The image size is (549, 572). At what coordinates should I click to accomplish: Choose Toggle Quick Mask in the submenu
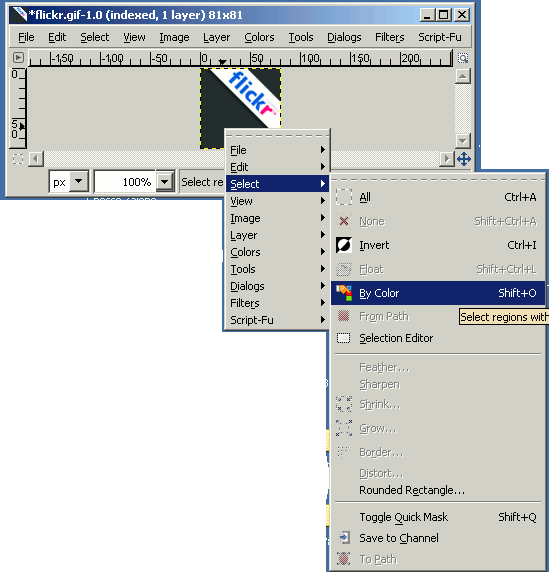pyautogui.click(x=438, y=517)
